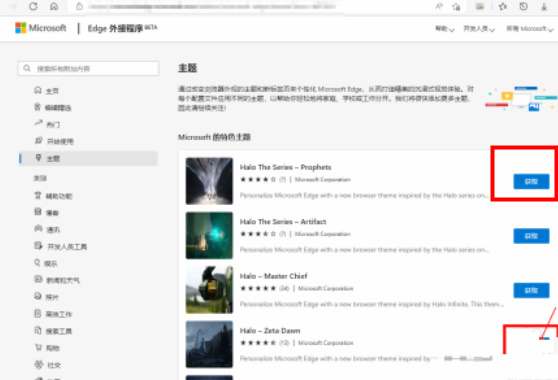Viewport: 558px width, 380px height.
Task: Add this page to favorites star-plus icon
Action: click(x=456, y=6)
